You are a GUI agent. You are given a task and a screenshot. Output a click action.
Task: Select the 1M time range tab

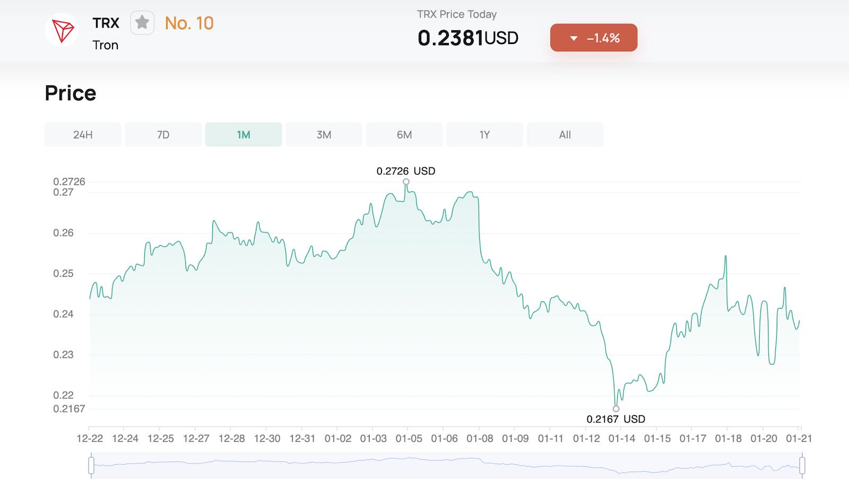click(244, 135)
